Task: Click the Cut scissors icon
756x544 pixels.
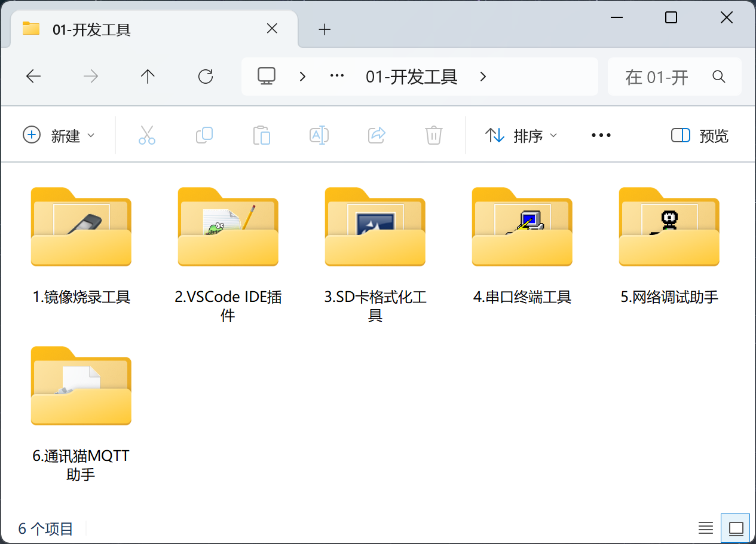Action: 146,135
